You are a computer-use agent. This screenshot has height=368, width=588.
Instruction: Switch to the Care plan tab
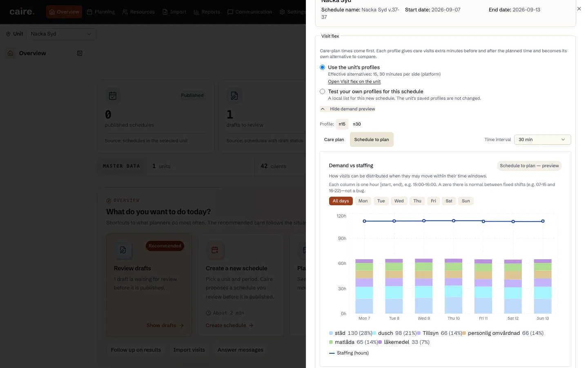click(334, 139)
